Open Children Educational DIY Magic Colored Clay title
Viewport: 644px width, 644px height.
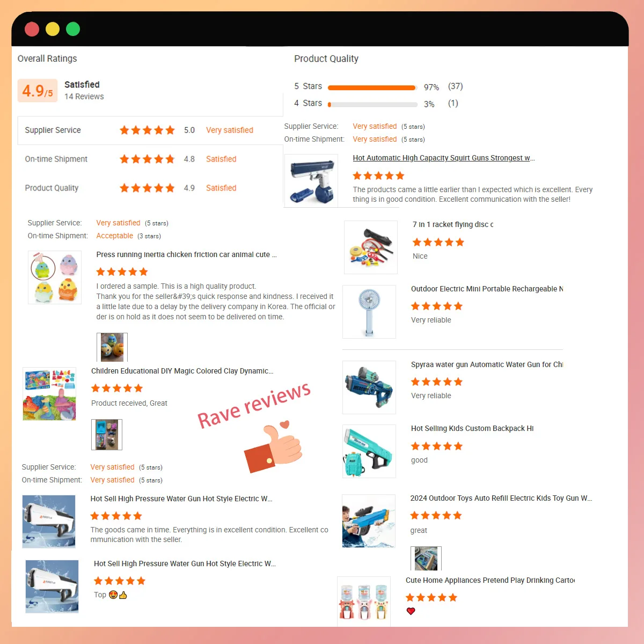[x=182, y=371]
